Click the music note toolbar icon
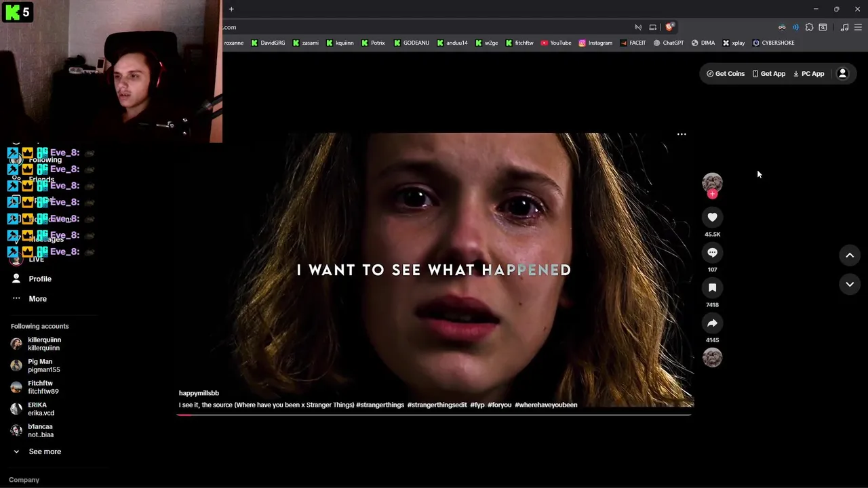This screenshot has height=488, width=868. pos(844,27)
